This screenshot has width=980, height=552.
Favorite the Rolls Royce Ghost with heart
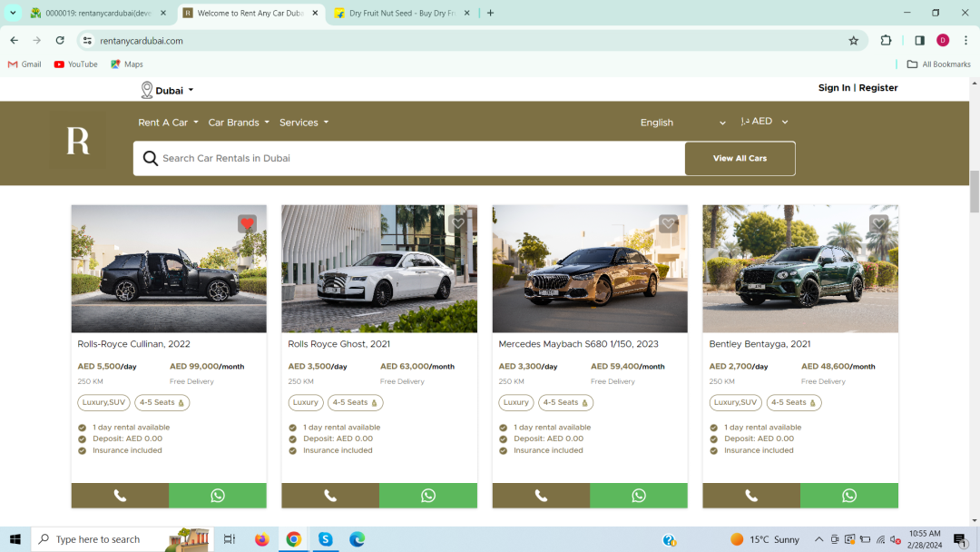click(457, 223)
